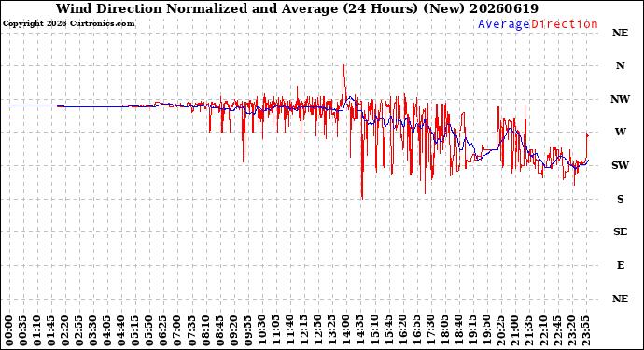Select the red 'Direction' legend label
This screenshot has height=350, width=644.
click(x=565, y=24)
